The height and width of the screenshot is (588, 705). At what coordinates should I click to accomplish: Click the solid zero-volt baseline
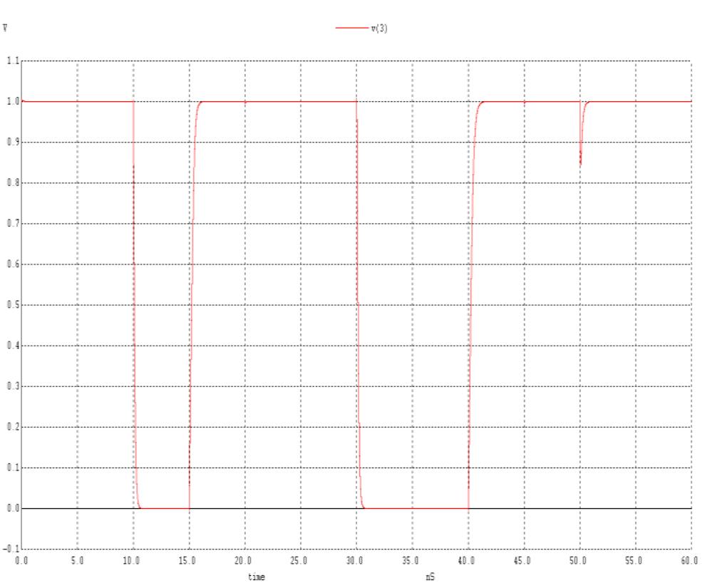(x=642, y=507)
